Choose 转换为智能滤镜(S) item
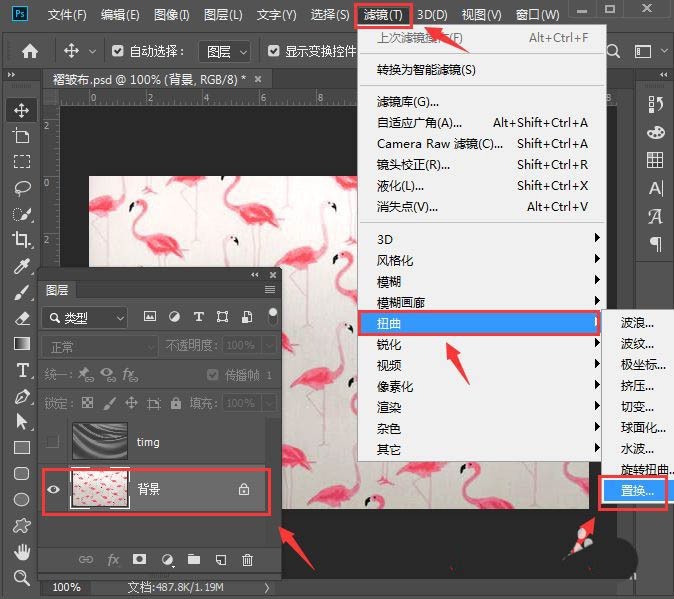The width and height of the screenshot is (674, 599). (479, 70)
